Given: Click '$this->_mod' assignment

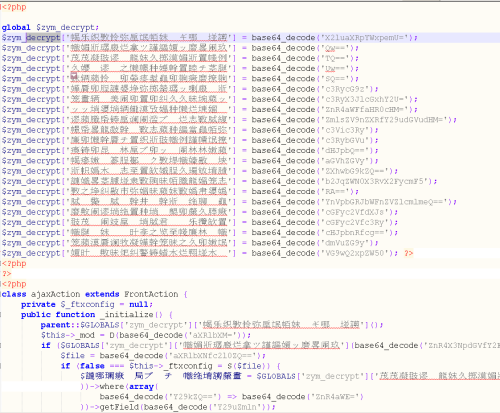Looking at the screenshot, I should click(68, 335).
